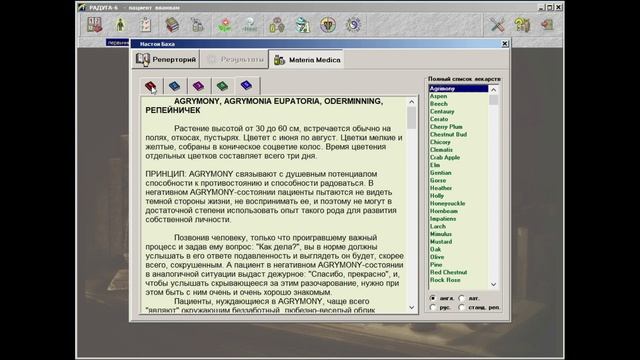Image resolution: width=640 pixels, height=360 pixels.
Task: Click the pink flower toolbar icon
Action: pos(224,25)
